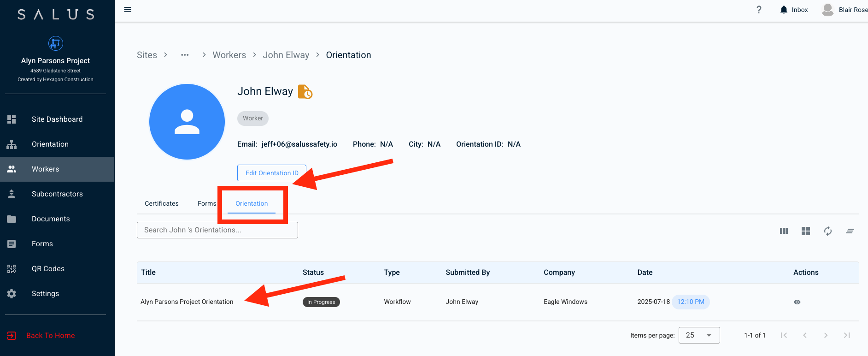This screenshot has width=868, height=356.
Task: Open the filter list icon
Action: pyautogui.click(x=850, y=231)
